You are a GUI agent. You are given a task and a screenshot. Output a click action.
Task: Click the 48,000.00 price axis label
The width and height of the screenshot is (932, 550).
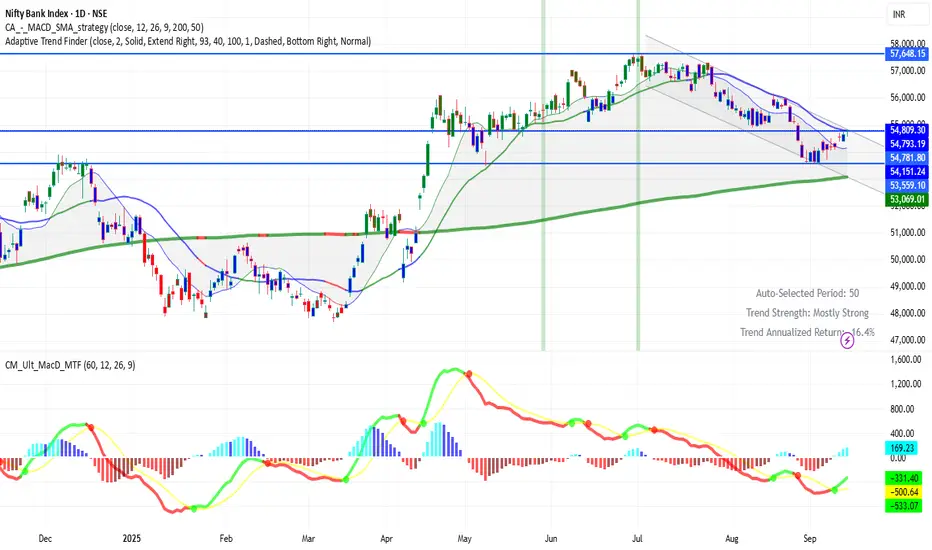(x=907, y=313)
